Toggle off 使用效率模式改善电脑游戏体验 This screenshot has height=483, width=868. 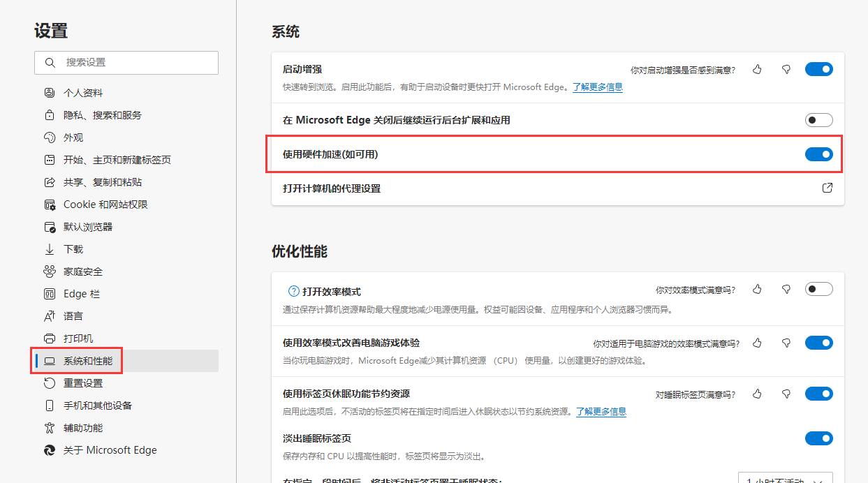[819, 343]
